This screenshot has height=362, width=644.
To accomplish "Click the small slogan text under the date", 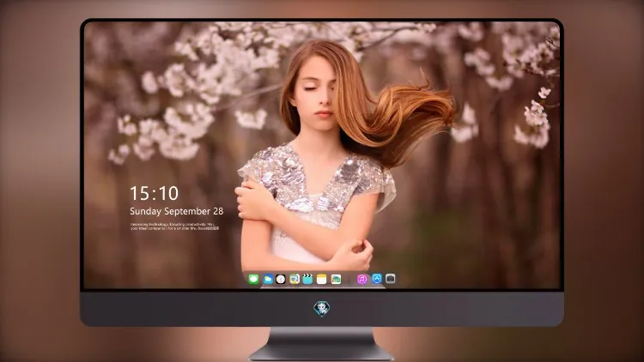I will (174, 226).
